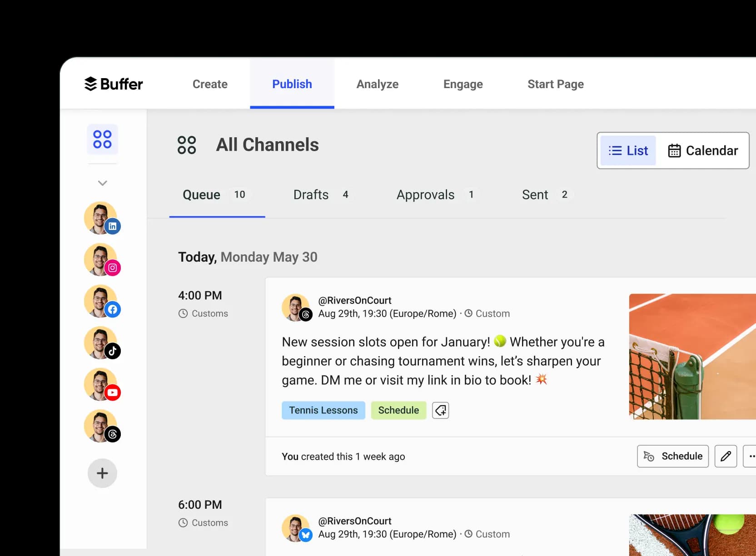Open the @RiversOnCourt profile link
Screen dimensions: 756x556
(x=355, y=300)
